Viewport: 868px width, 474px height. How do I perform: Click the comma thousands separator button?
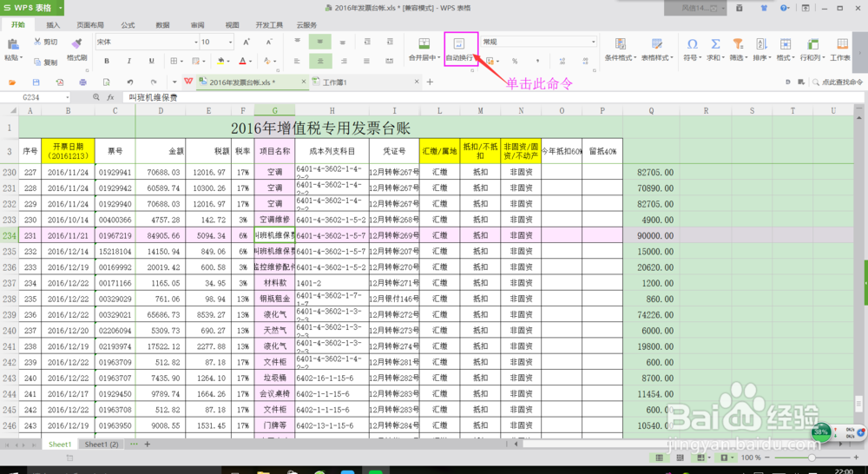(537, 61)
